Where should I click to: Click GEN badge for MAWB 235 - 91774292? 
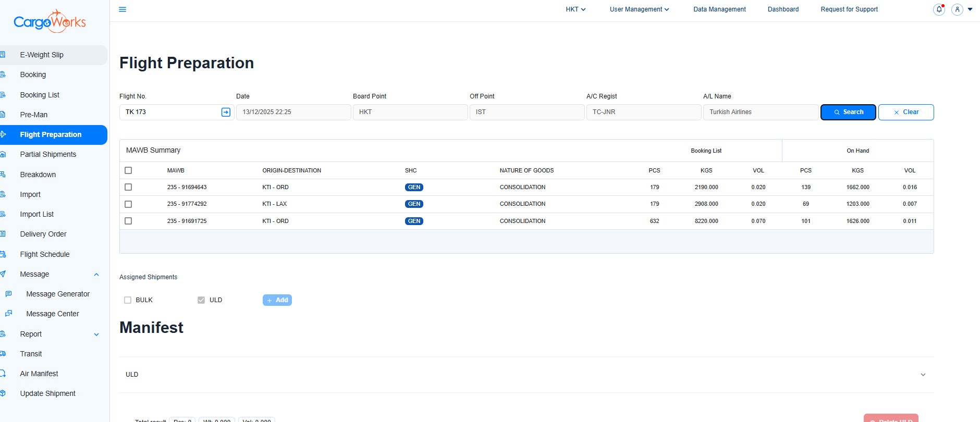(414, 204)
